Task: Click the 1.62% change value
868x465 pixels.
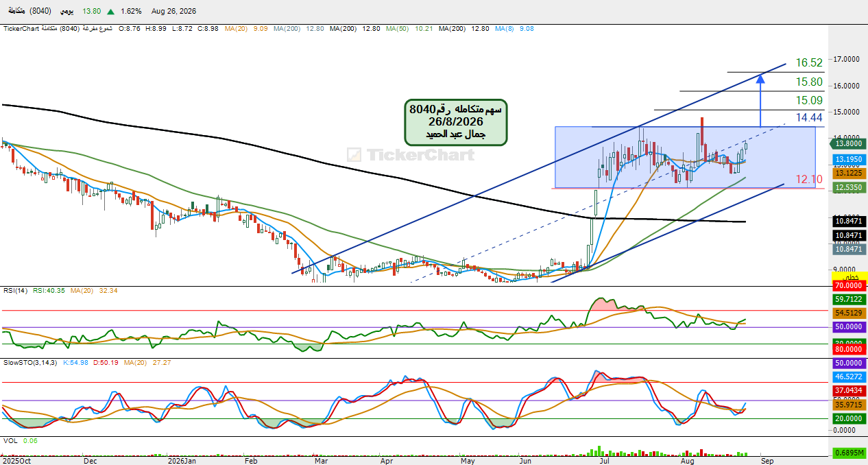Action: point(130,12)
